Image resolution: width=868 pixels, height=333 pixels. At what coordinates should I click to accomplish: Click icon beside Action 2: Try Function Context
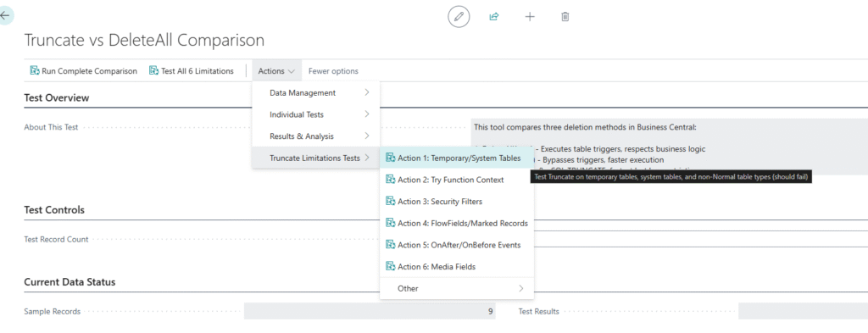[x=390, y=180]
